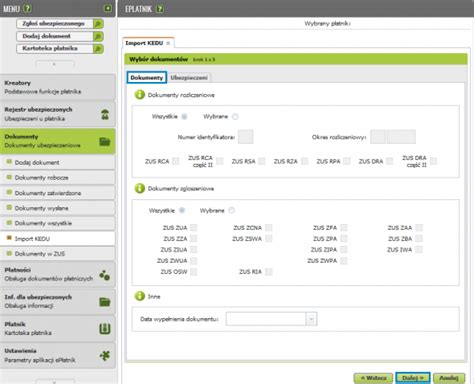The image size is (474, 384).
Task: Tick the ZUS RPA checkbox
Action: [x=347, y=161]
